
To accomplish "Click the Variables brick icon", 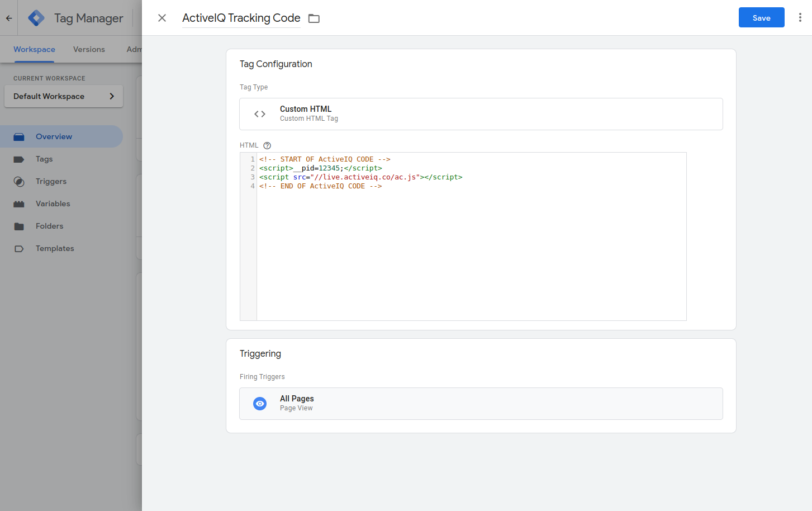I will click(x=19, y=204).
